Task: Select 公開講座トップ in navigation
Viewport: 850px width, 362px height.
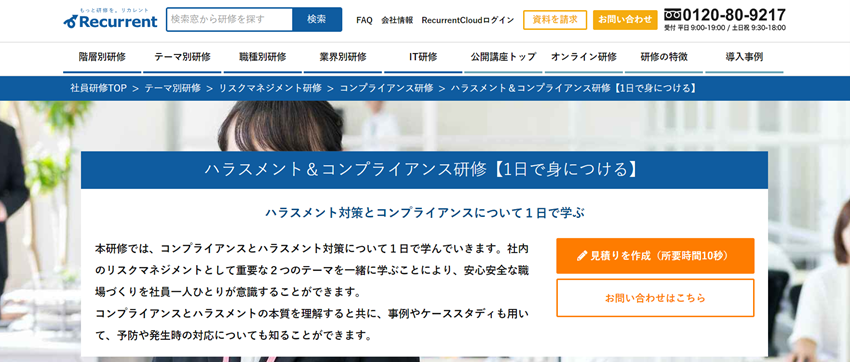Action: pyautogui.click(x=503, y=57)
